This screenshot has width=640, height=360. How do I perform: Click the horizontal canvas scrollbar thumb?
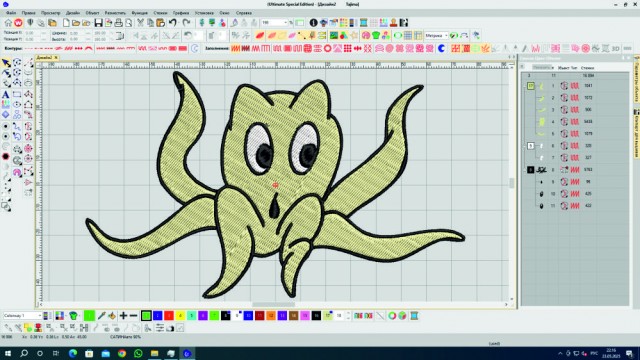(273, 304)
